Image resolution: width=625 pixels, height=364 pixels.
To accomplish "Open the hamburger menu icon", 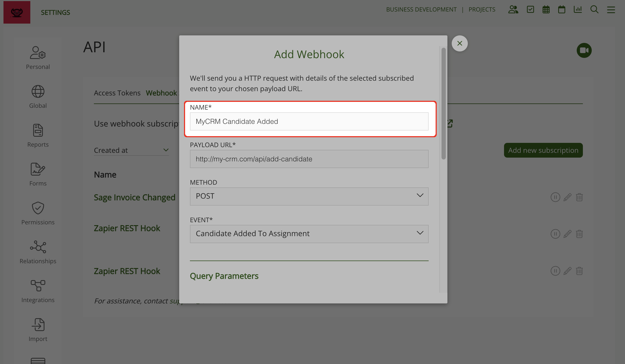I will pyautogui.click(x=611, y=10).
